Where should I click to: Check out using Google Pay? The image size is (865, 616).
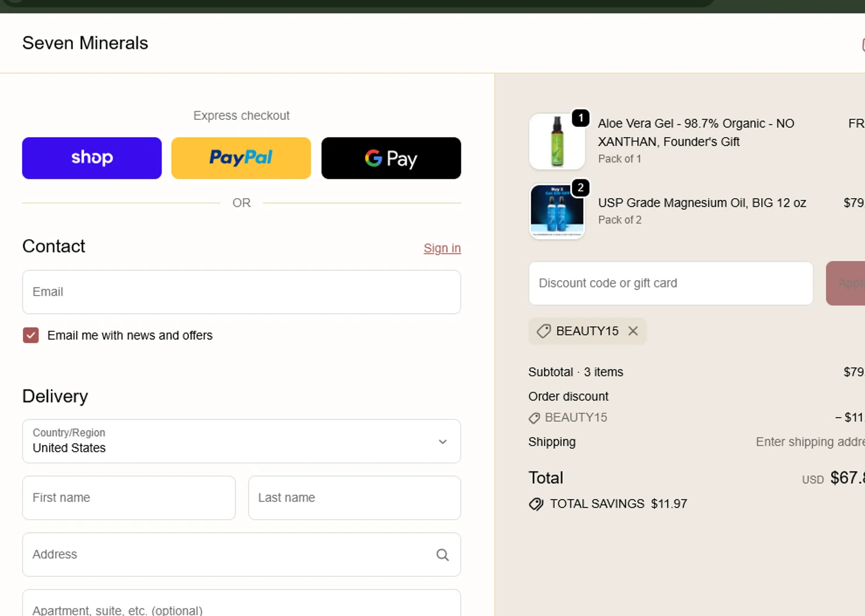pyautogui.click(x=391, y=158)
